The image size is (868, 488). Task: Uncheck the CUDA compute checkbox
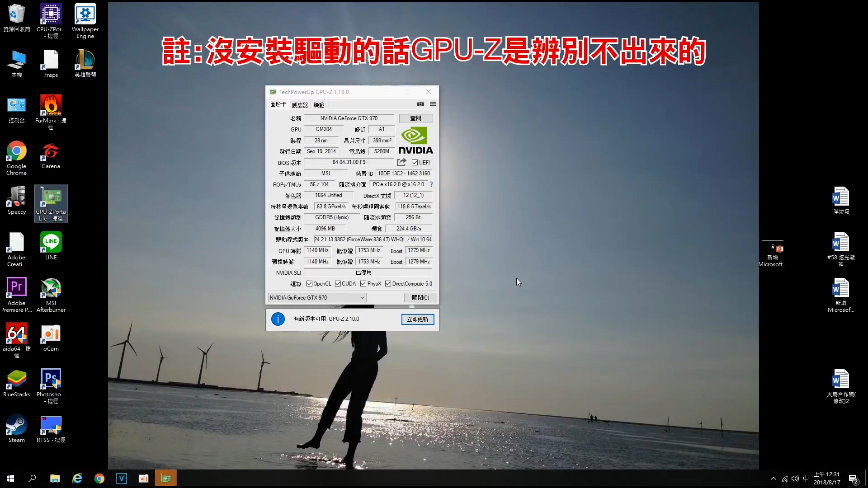point(338,283)
